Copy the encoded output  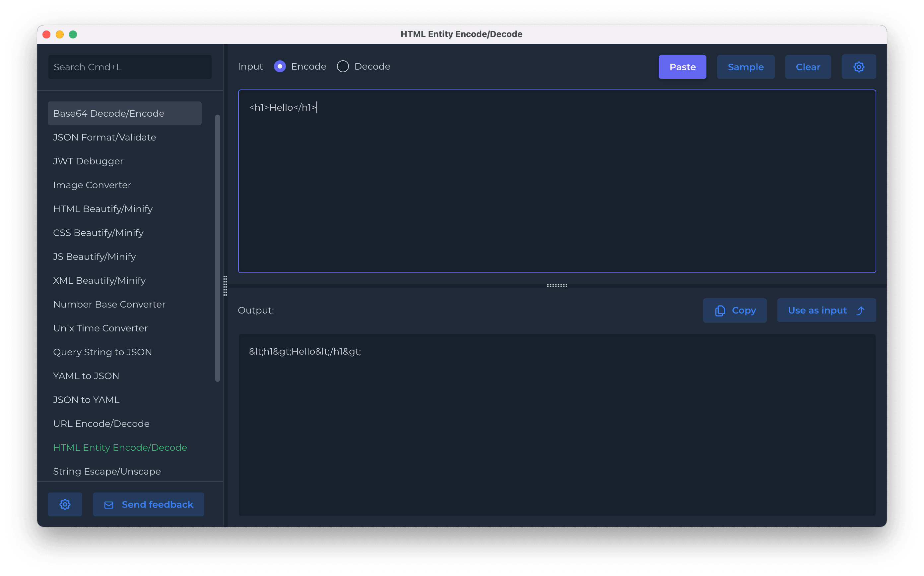(x=735, y=310)
